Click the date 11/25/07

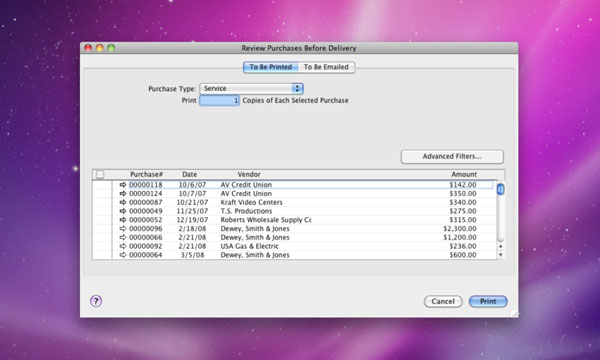192,211
